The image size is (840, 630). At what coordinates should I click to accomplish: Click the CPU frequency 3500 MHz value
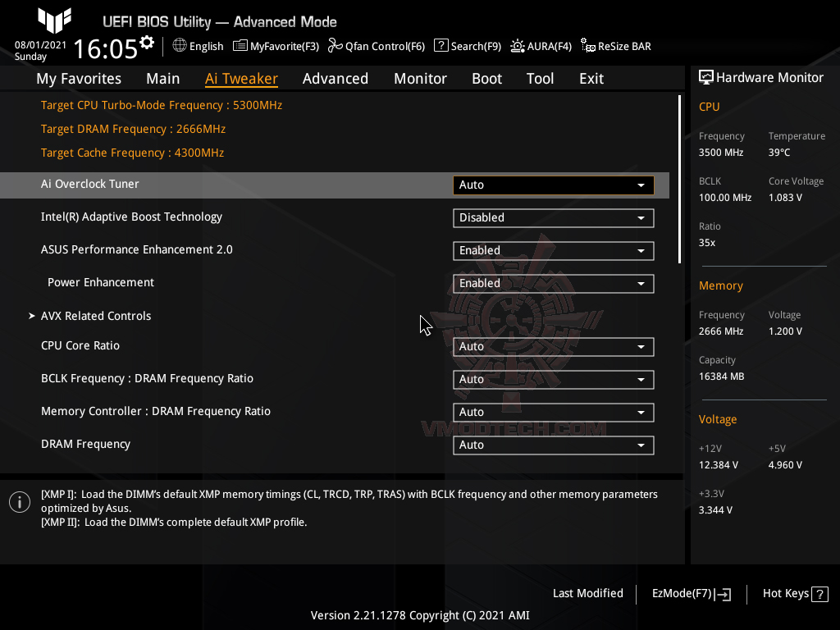point(721,153)
